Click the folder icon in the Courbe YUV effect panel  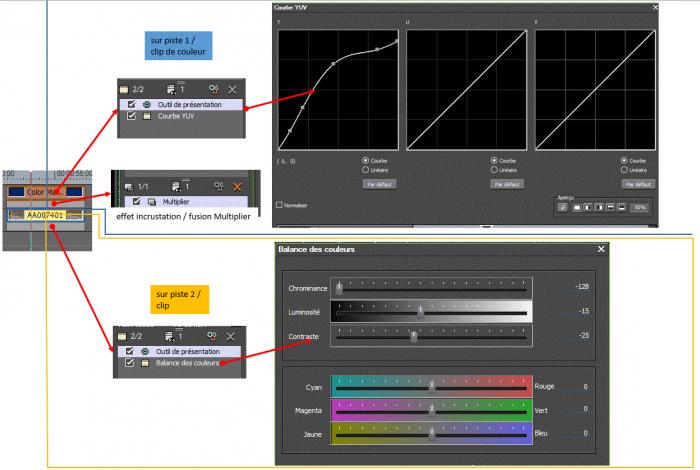coord(124,90)
